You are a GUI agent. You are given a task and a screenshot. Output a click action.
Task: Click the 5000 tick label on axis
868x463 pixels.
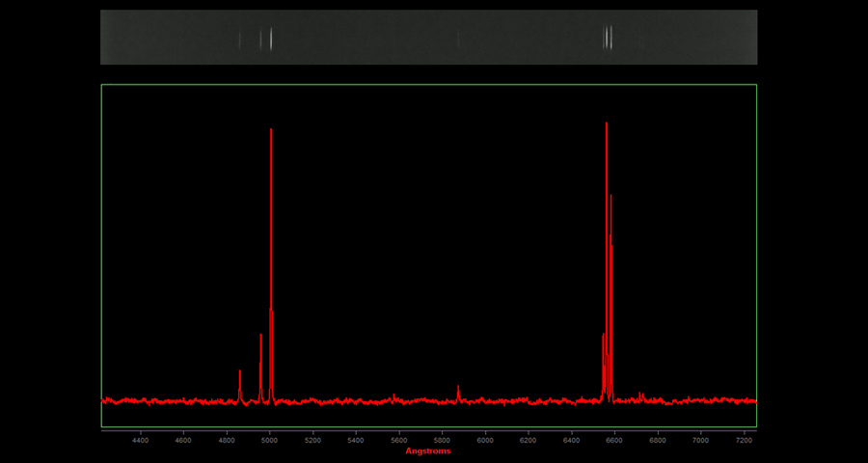pos(270,440)
